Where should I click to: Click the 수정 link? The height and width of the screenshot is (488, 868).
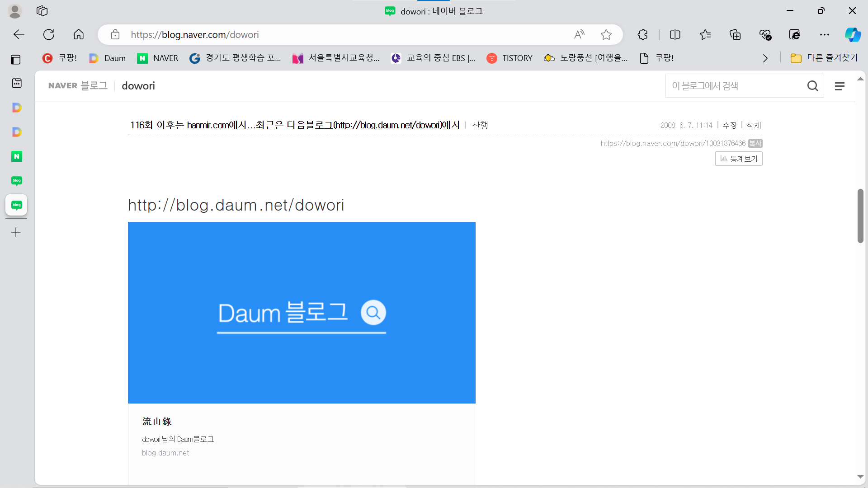[x=730, y=125]
